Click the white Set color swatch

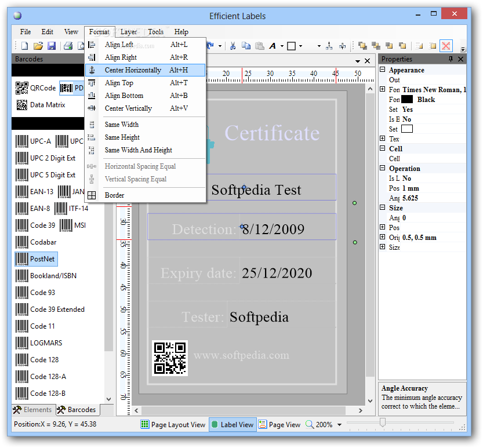click(x=407, y=129)
